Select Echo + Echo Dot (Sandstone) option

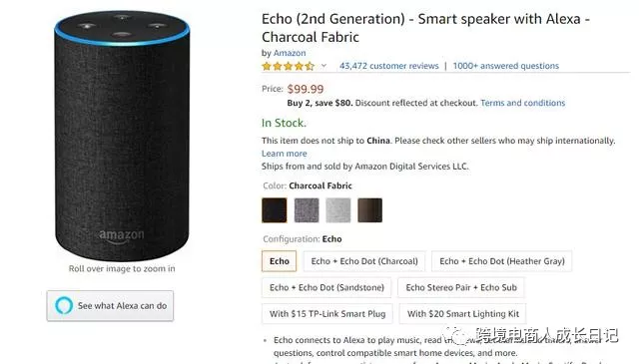tap(326, 288)
